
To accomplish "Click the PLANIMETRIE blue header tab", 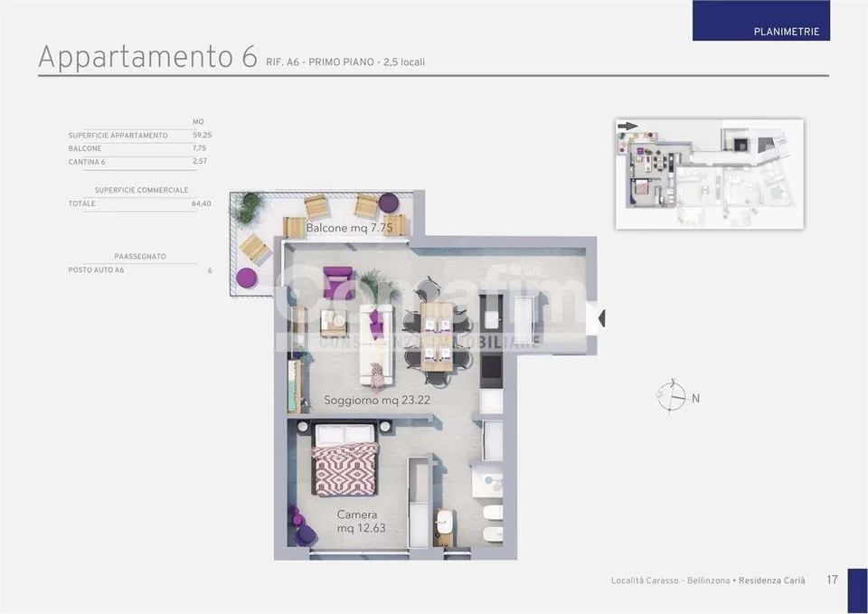I will tap(760, 21).
